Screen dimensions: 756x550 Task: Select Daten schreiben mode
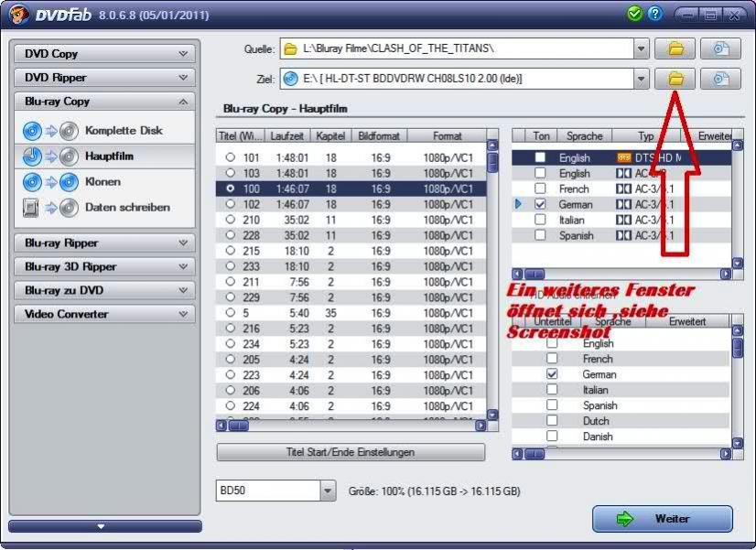click(104, 207)
